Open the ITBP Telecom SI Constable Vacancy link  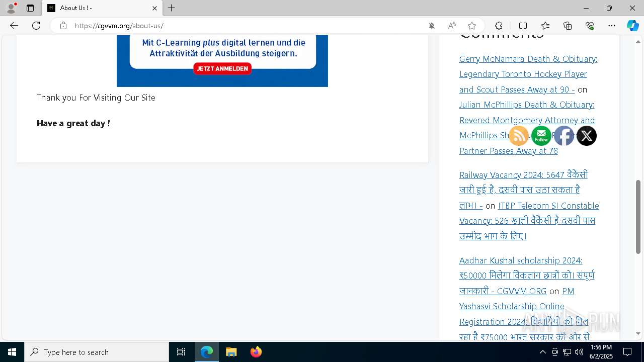(529, 221)
